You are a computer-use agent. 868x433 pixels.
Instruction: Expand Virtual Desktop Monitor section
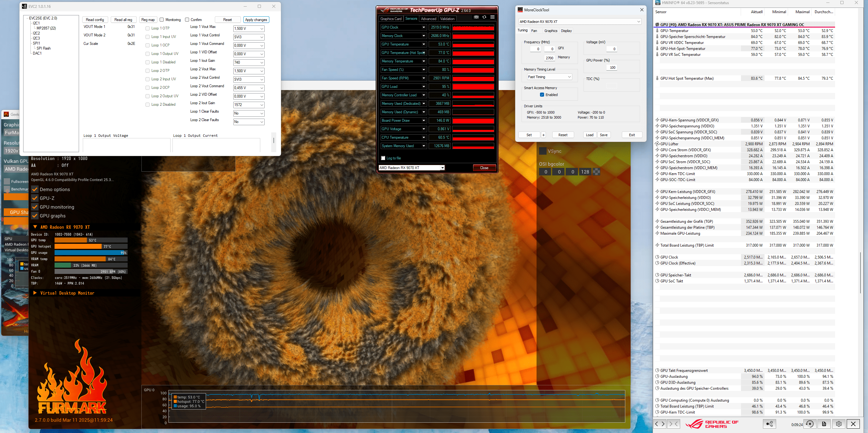pyautogui.click(x=35, y=293)
